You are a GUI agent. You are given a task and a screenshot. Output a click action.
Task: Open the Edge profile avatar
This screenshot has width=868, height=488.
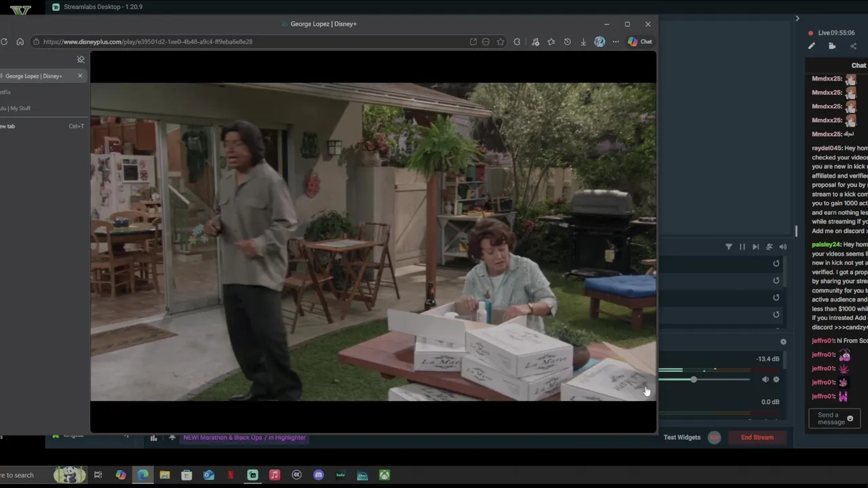(599, 41)
